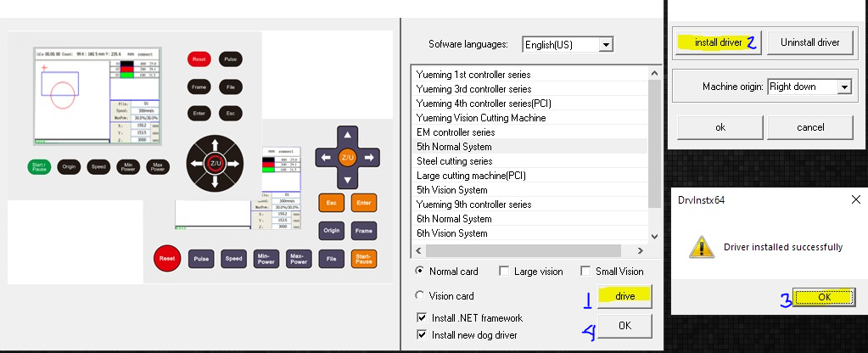Click the install driver button
This screenshot has width=868, height=353.
[719, 42]
